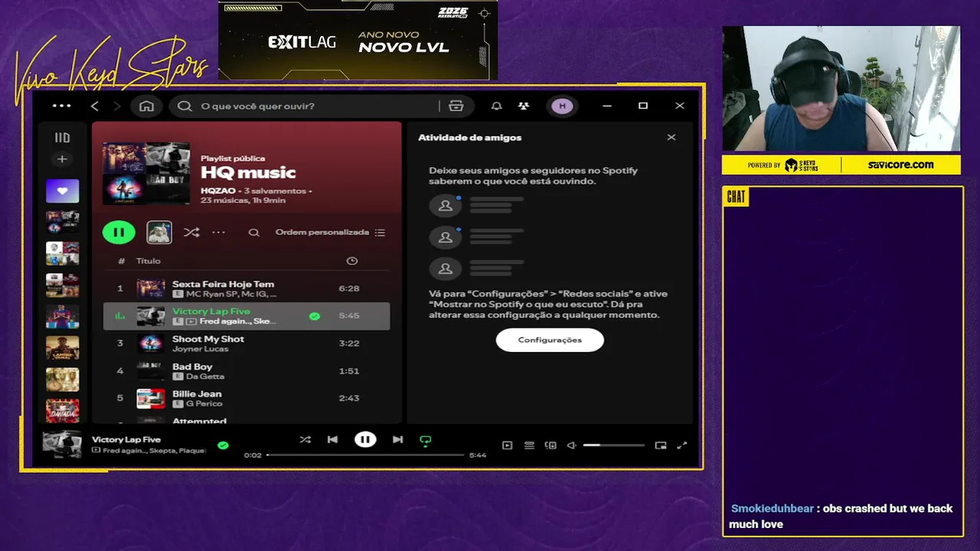Enter fullscreen mode with the expand icon

(682, 445)
